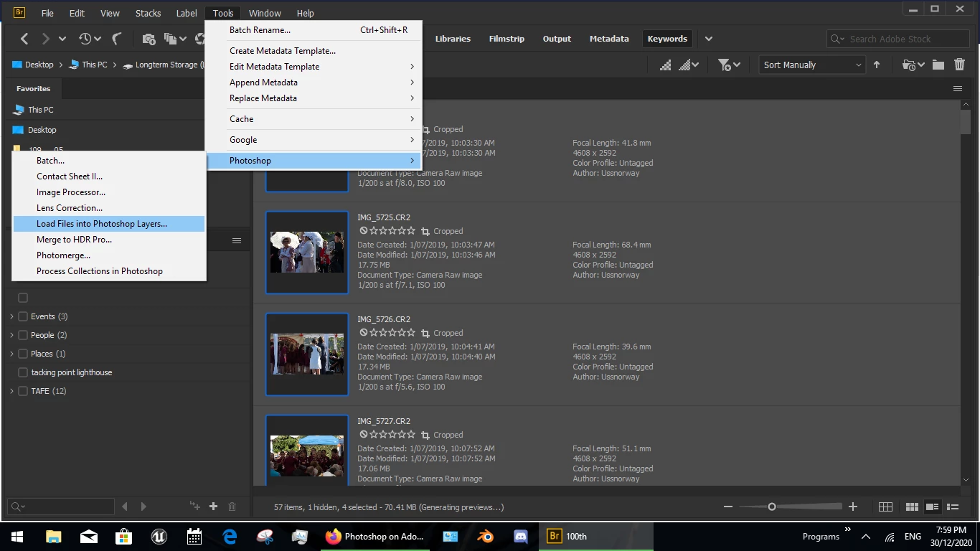980x551 pixels.
Task: Click the Search Adobe Stock field
Action: point(898,39)
